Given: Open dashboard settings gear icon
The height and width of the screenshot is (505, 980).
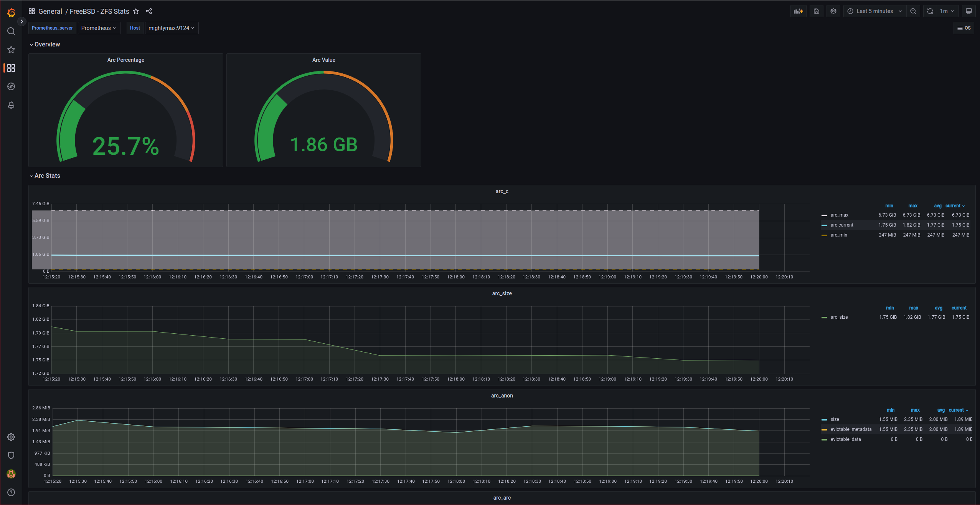Looking at the screenshot, I should point(833,11).
